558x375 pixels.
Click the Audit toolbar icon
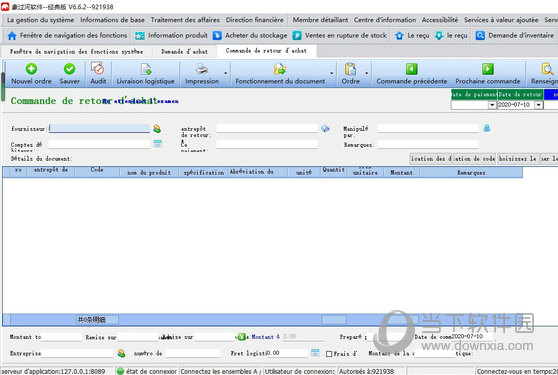(97, 68)
